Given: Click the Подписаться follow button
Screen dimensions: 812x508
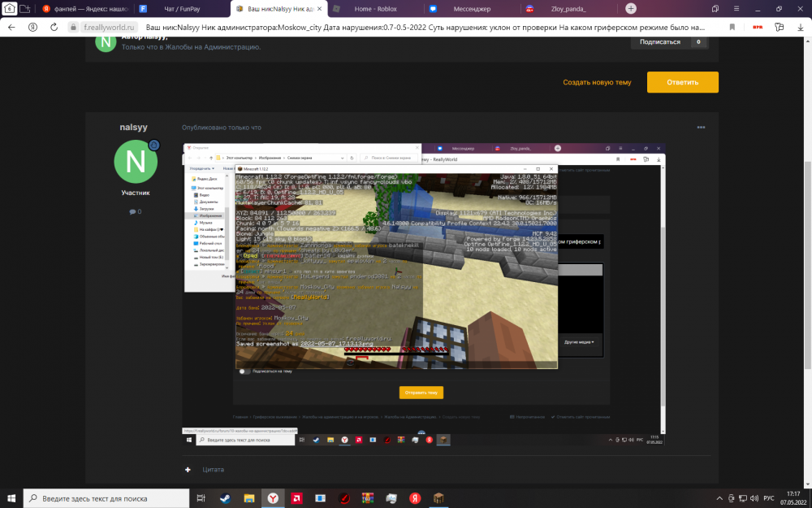Looking at the screenshot, I should tap(659, 42).
